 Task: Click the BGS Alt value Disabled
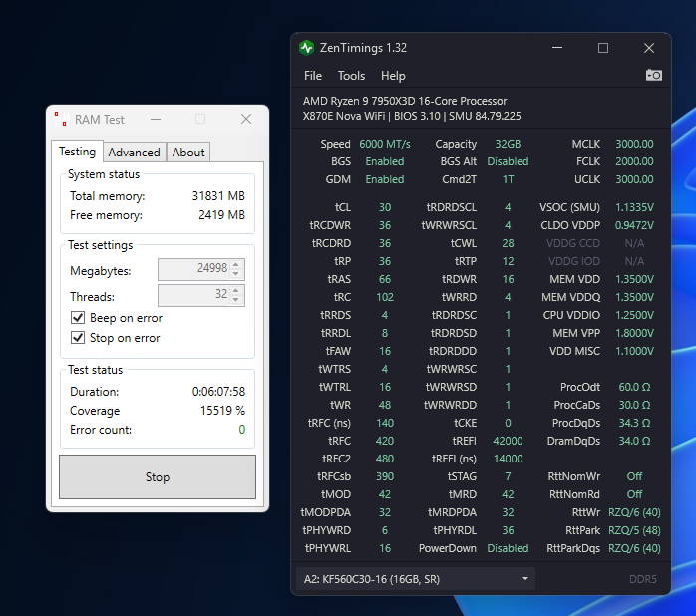(508, 161)
